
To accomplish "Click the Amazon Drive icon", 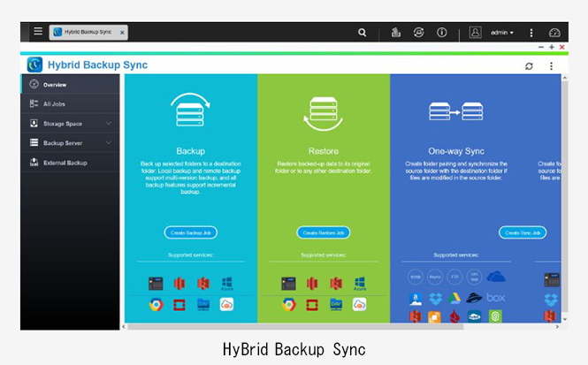I will [415, 299].
